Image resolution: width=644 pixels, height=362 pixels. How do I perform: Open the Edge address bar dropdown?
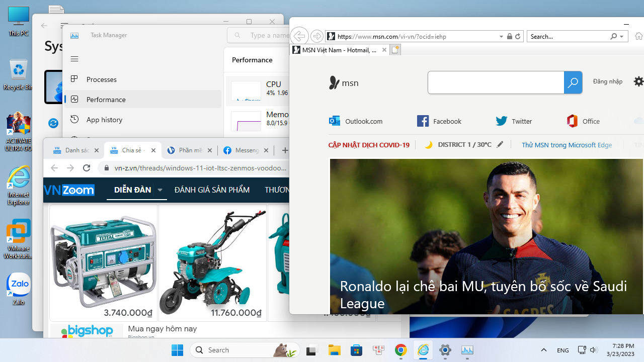point(501,36)
